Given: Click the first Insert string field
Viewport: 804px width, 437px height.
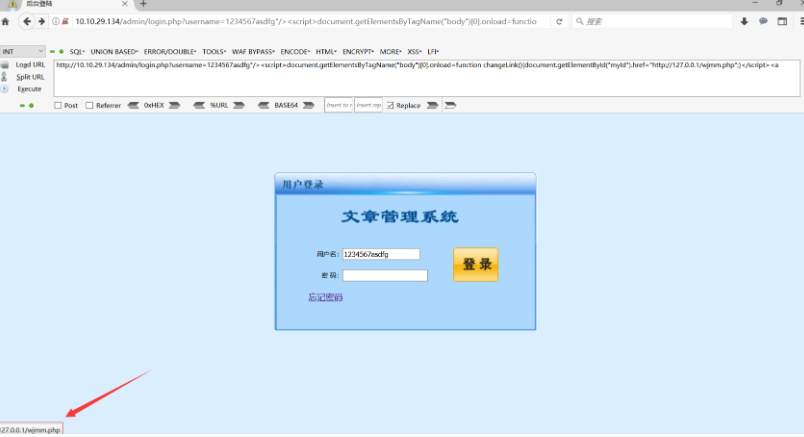Looking at the screenshot, I should coord(338,105).
